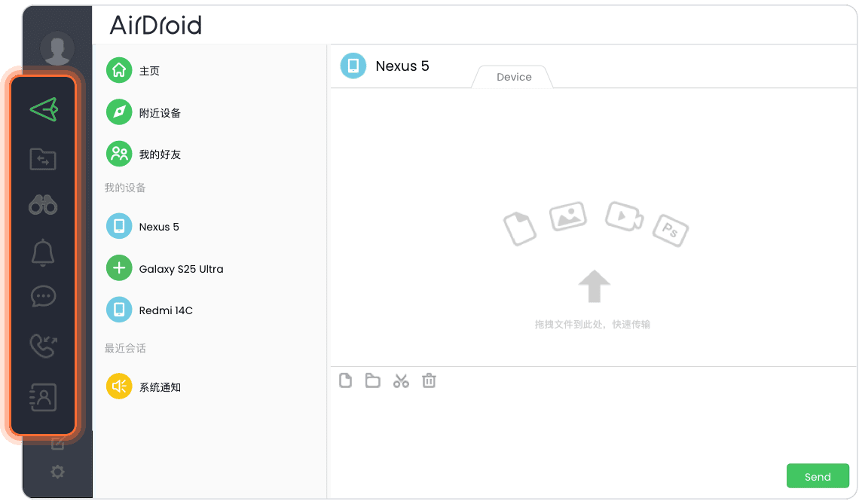Open 系统通知 conversation

(x=160, y=387)
